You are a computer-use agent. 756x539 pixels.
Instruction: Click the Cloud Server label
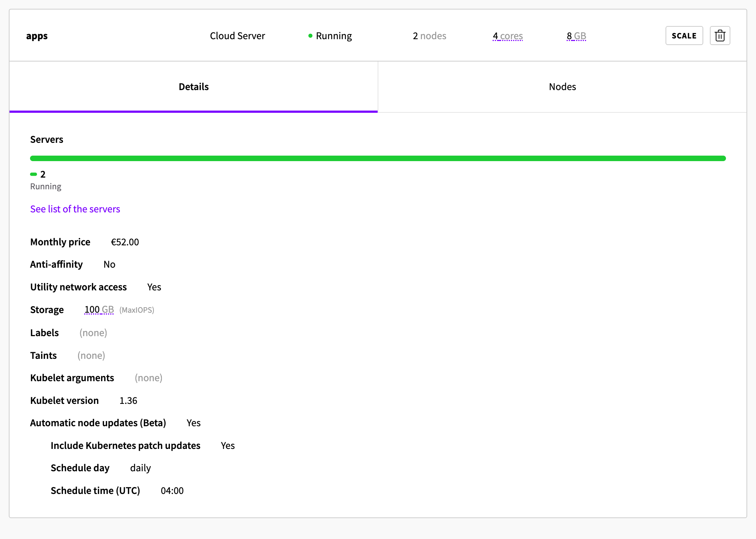(237, 36)
